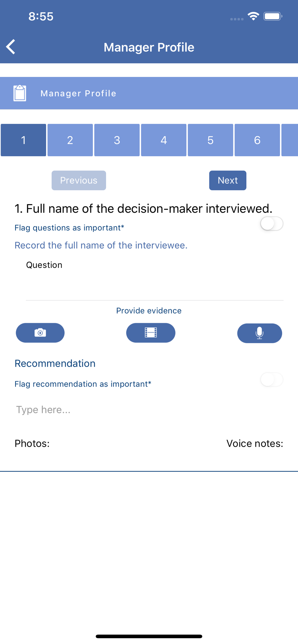Jump to question tab 3

(117, 140)
